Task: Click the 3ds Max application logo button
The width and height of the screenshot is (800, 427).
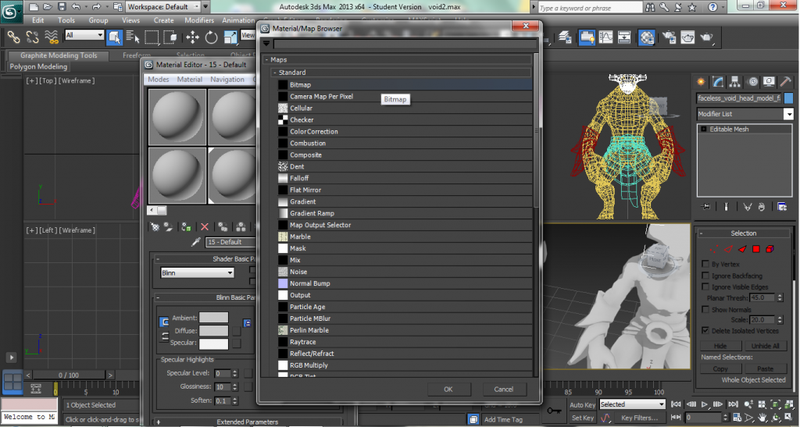Action: coord(10,12)
